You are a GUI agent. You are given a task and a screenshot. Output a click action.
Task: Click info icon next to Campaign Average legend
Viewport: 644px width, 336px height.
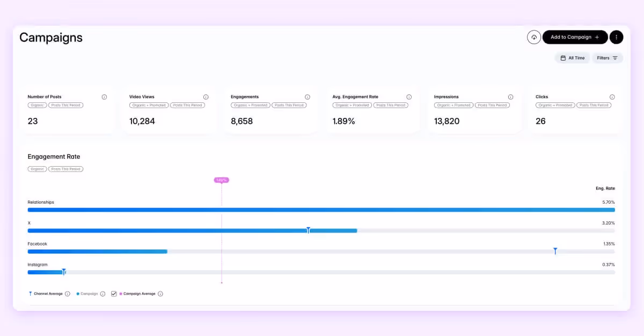click(x=160, y=294)
